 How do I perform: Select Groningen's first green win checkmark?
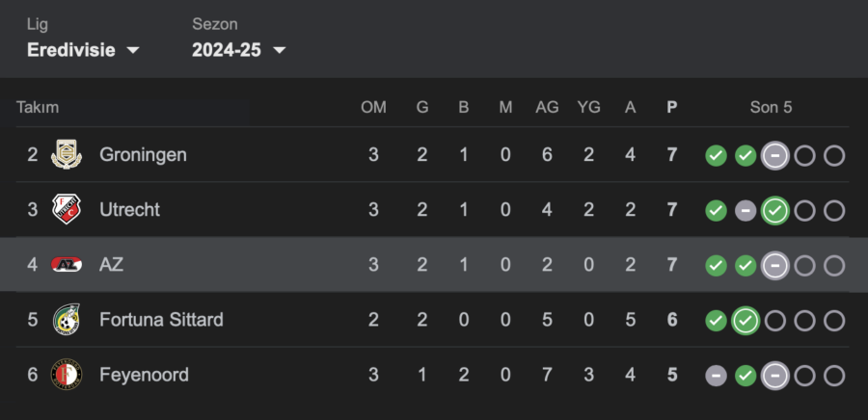716,156
